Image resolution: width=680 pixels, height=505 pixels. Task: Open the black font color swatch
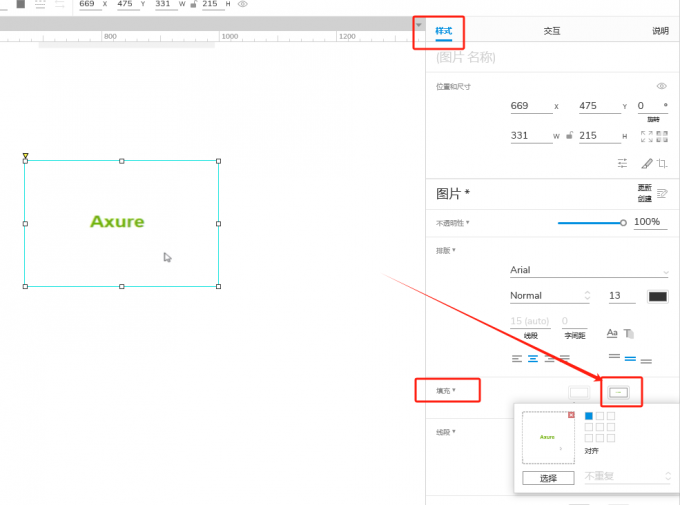coord(657,297)
